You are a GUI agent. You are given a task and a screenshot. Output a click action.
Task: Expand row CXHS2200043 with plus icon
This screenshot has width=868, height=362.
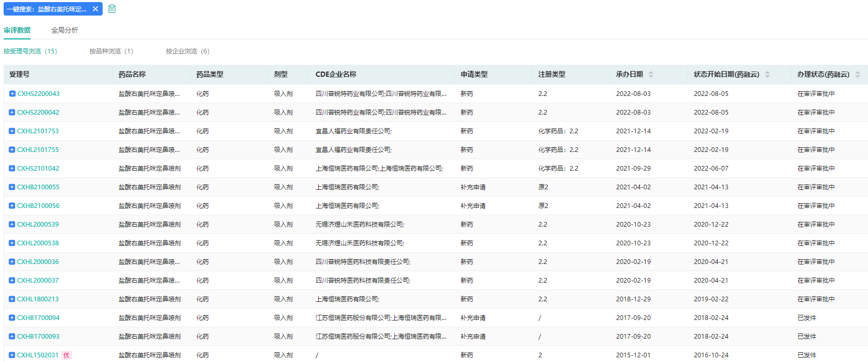tap(12, 94)
